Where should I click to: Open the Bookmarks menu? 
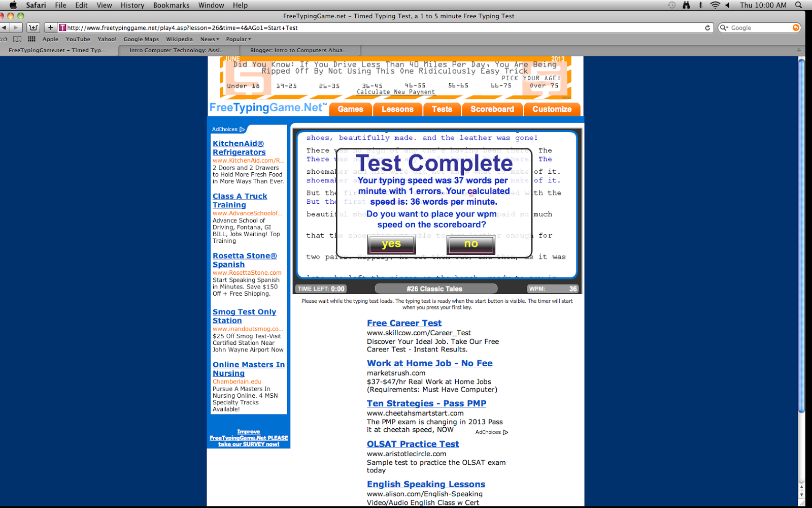(x=171, y=5)
